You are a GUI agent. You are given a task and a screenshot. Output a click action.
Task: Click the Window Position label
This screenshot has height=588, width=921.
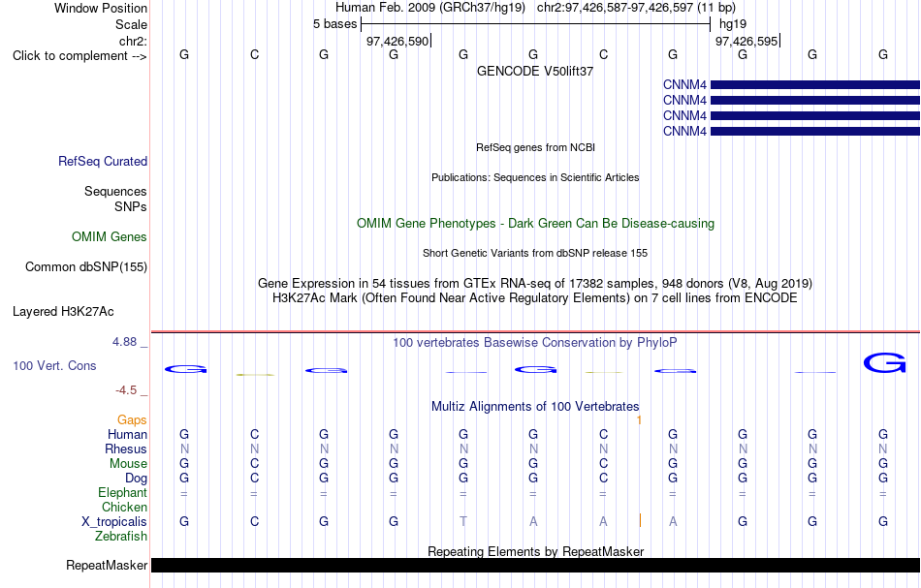click(x=101, y=8)
